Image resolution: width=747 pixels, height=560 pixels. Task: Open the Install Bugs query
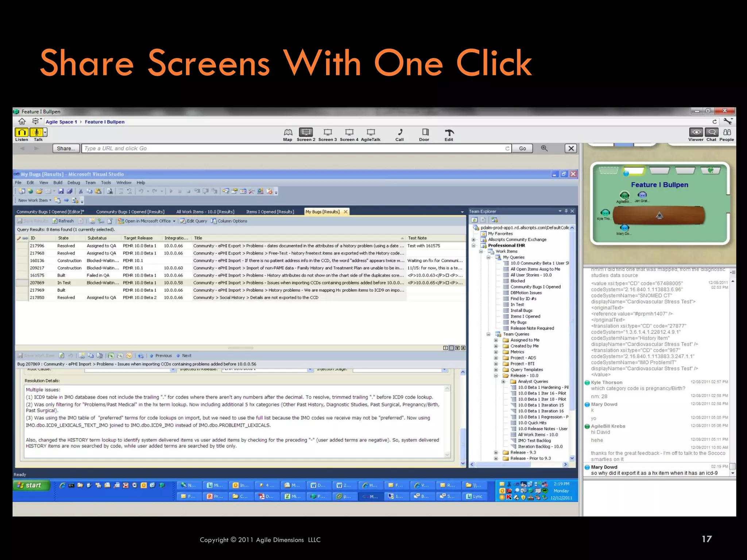[521, 311]
